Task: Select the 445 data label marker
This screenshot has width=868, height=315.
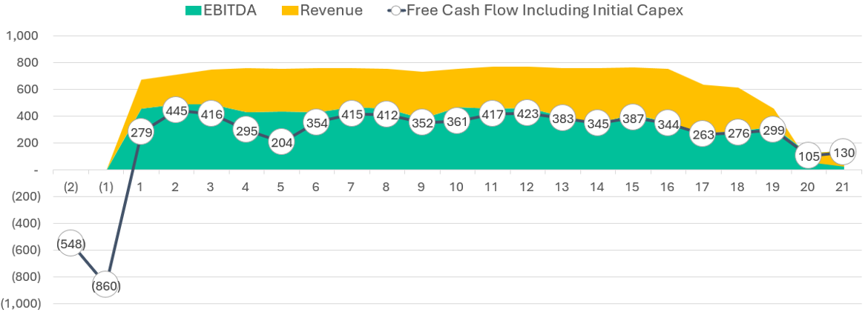Action: point(175,111)
